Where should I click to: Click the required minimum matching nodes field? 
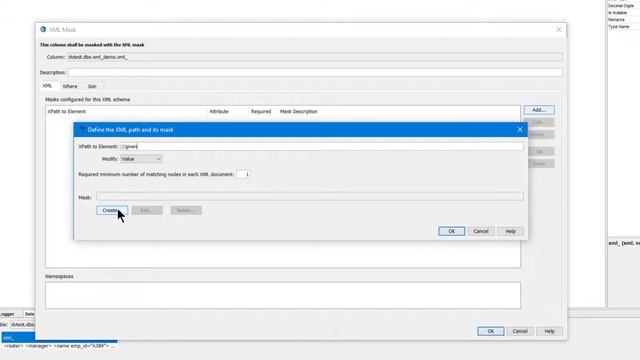tap(243, 174)
